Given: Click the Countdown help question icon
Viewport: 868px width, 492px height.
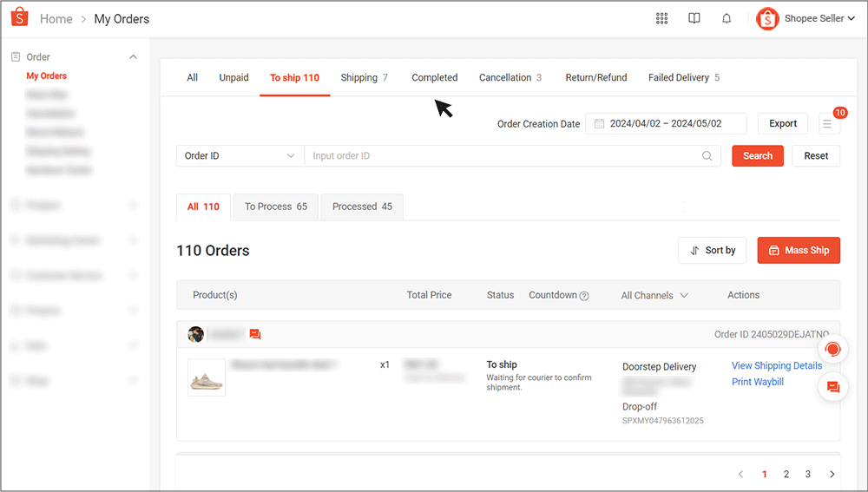Looking at the screenshot, I should point(584,296).
